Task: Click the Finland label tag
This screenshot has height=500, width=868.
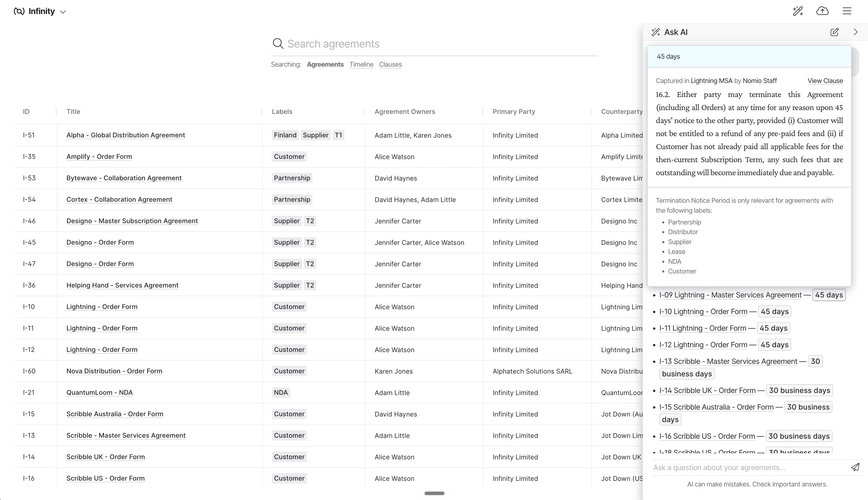Action: [x=285, y=135]
